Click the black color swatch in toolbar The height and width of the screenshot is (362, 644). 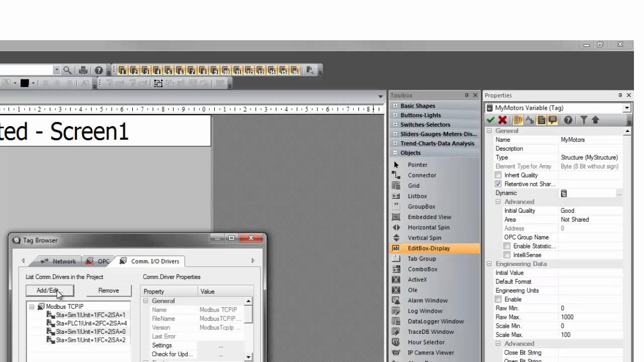point(24,83)
